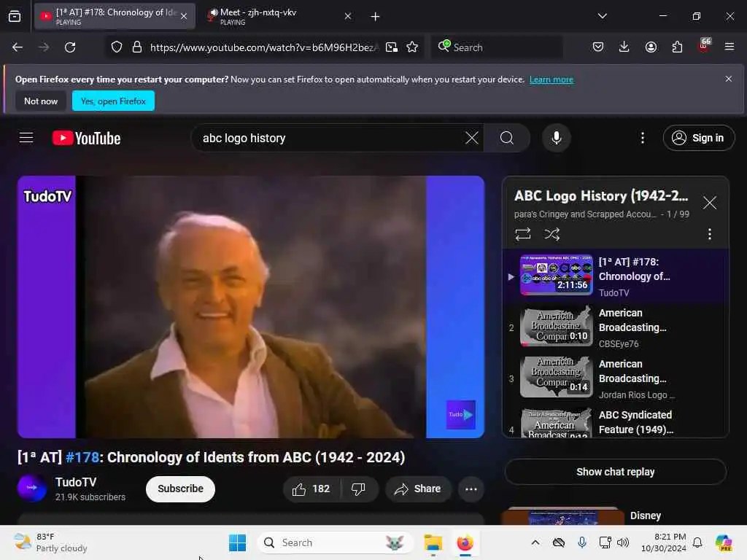The image size is (747, 560).
Task: Toggle loop playlist
Action: click(x=522, y=234)
